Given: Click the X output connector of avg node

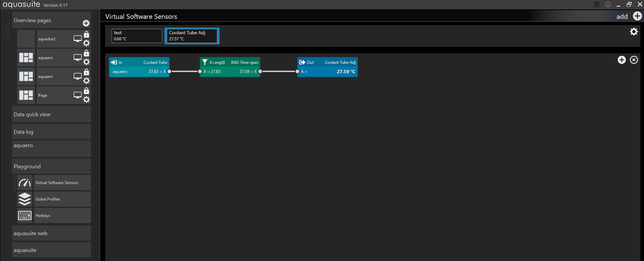Looking at the screenshot, I should coord(260,72).
